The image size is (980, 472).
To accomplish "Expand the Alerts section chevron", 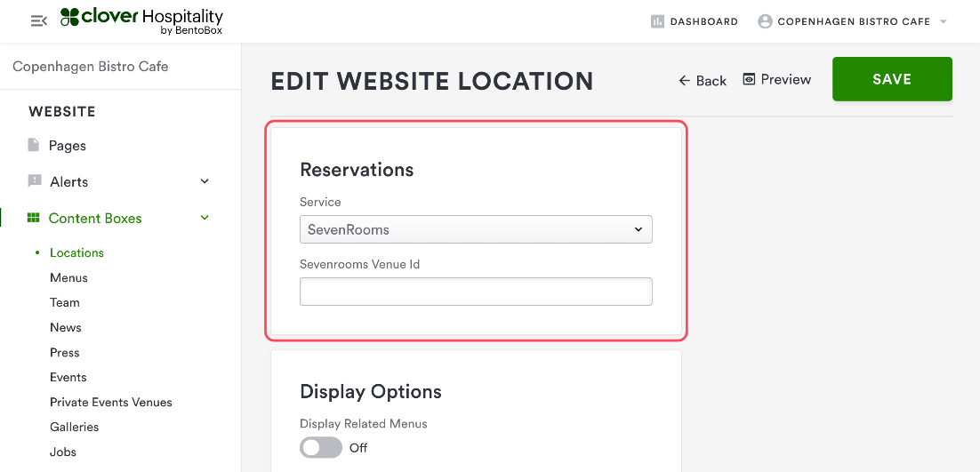I will tap(205, 181).
